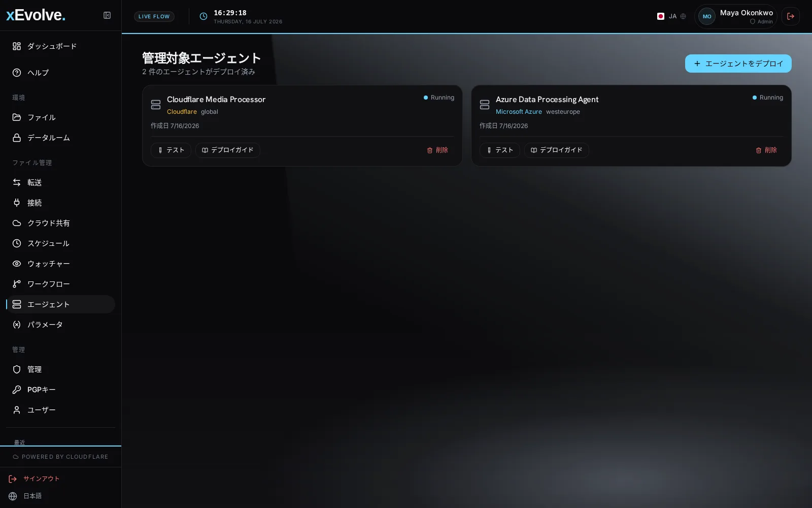Open スケジュール schedules
Image resolution: width=812 pixels, height=508 pixels.
(60, 243)
